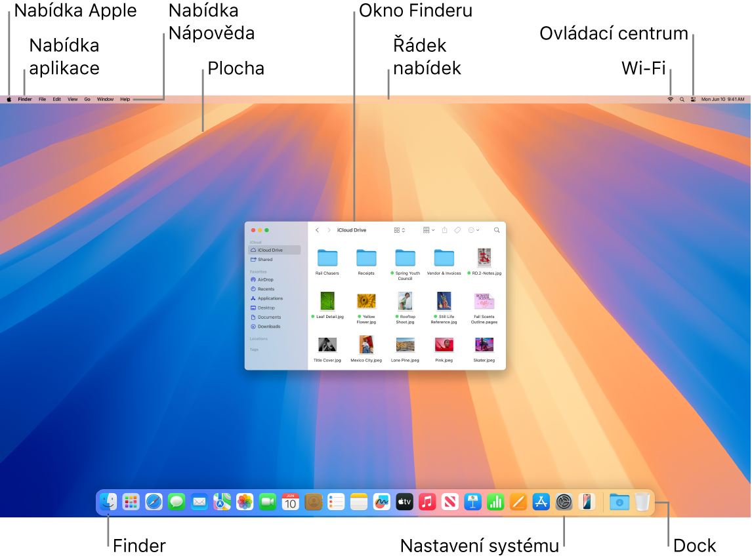Open Photos app in the Dock
Image resolution: width=752 pixels, height=560 pixels.
pos(245,502)
